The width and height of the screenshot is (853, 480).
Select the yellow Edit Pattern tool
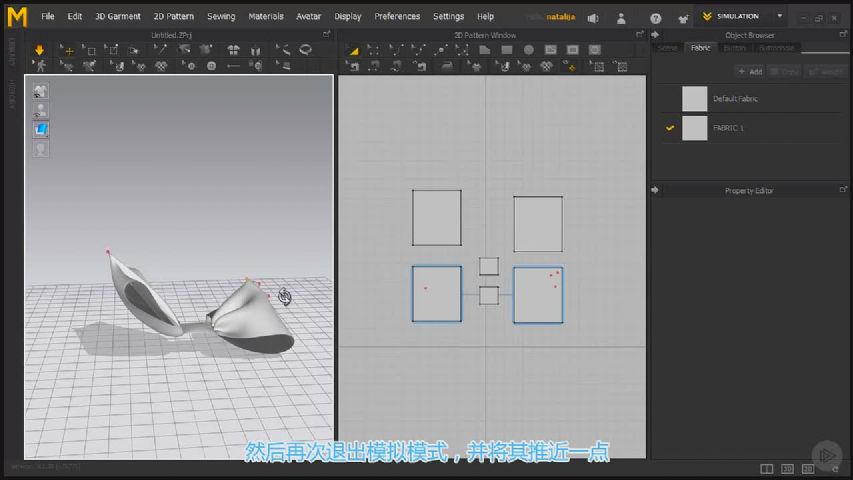[353, 50]
